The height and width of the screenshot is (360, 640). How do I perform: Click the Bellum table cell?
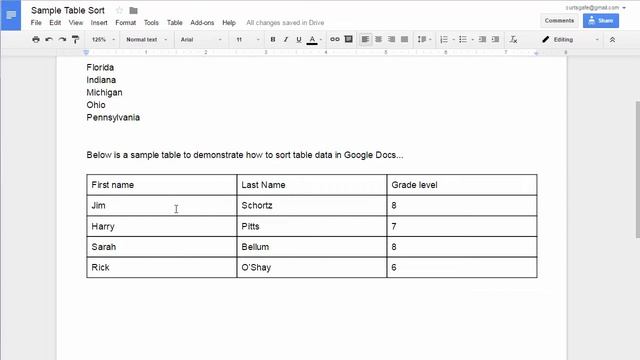(x=312, y=247)
